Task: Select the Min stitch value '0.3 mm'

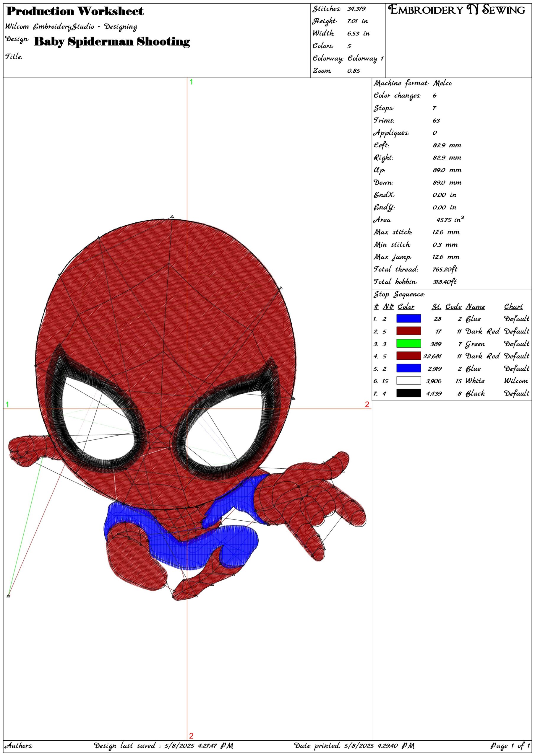Action: [x=445, y=245]
